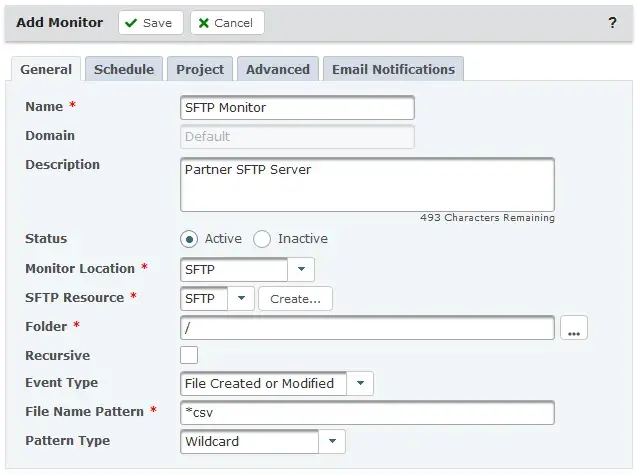Screen dimensions: 637x475
Task: Click the File Name Pattern field
Action: 367,412
